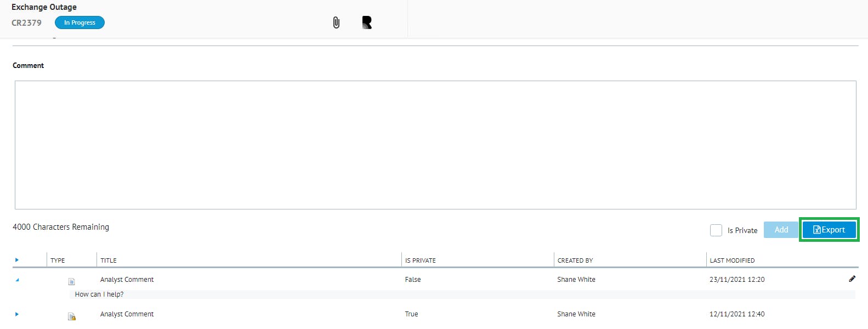The image size is (868, 329).
Task: Sort by the Is Private column header
Action: (x=420, y=260)
